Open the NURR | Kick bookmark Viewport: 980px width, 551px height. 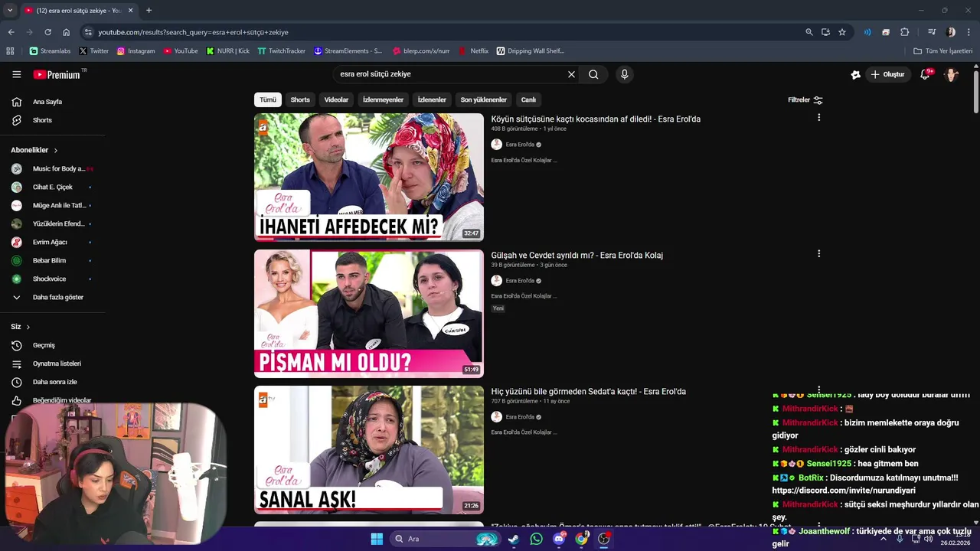pyautogui.click(x=228, y=51)
